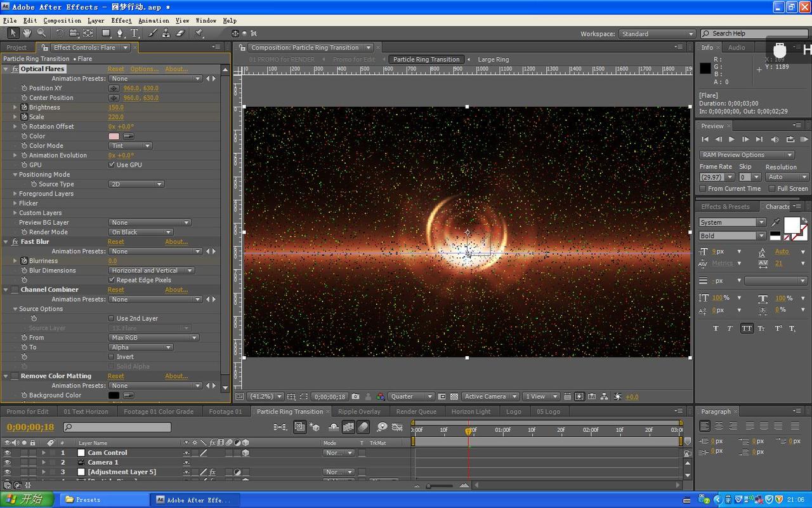Open the Composition menu
The image size is (812, 508).
tap(62, 20)
